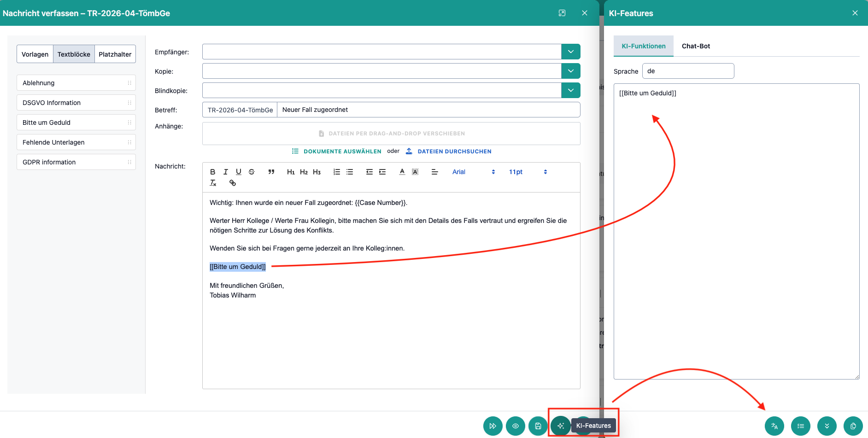Viewport: 868px width, 438px height.
Task: Close the KI-Features panel
Action: coord(855,13)
